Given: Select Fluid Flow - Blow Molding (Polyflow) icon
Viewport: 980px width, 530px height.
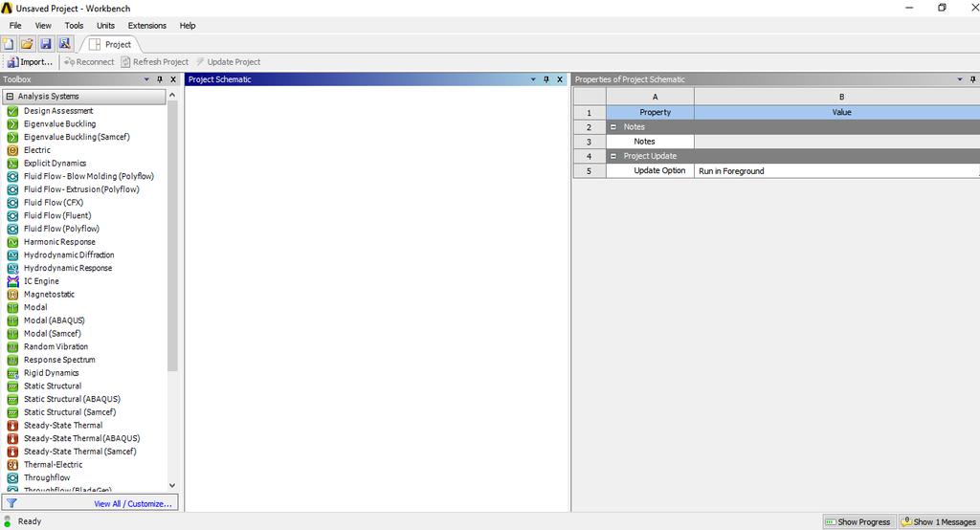Looking at the screenshot, I should click(x=12, y=176).
